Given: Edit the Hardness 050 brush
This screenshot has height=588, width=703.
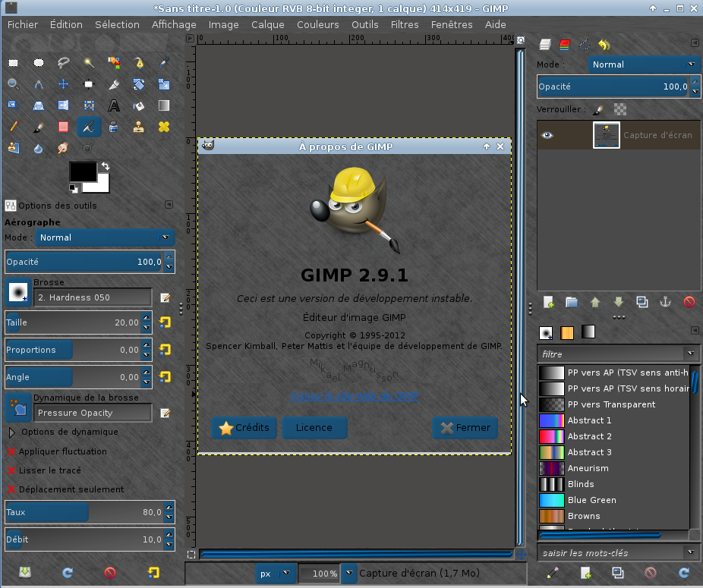Looking at the screenshot, I should click(165, 297).
